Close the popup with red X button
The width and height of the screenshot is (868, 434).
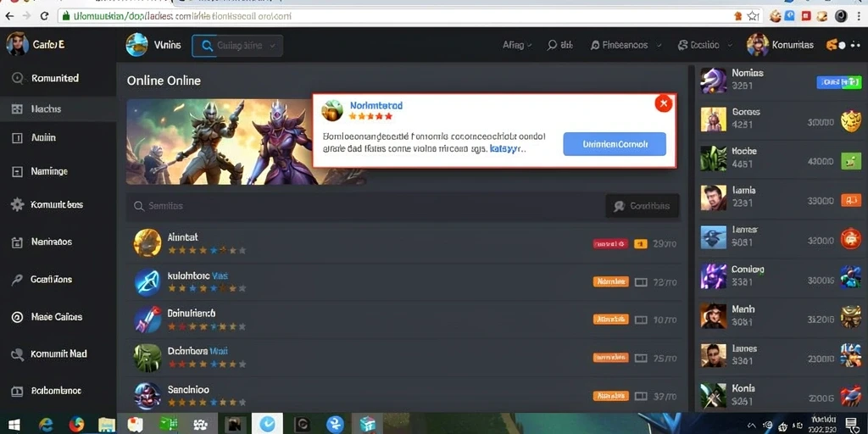pyautogui.click(x=663, y=103)
